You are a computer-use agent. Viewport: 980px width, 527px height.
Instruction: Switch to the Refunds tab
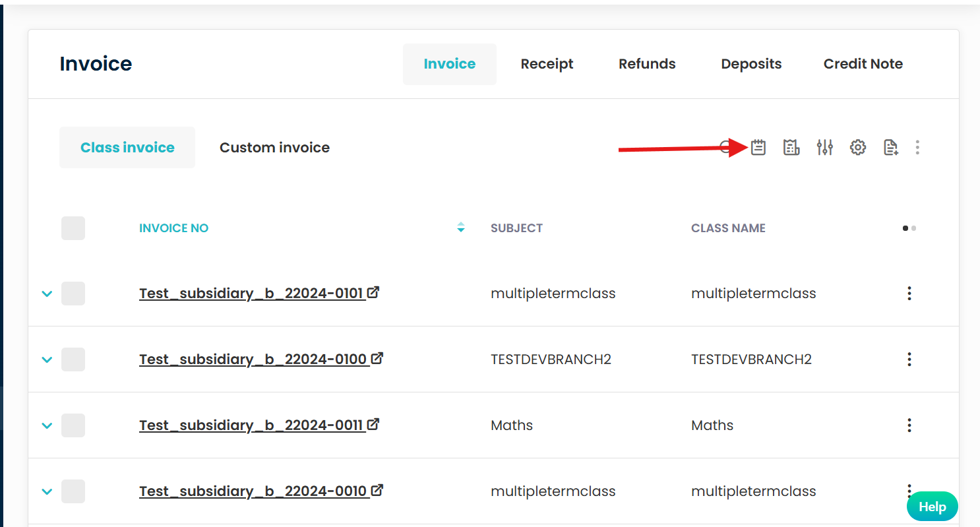point(647,64)
